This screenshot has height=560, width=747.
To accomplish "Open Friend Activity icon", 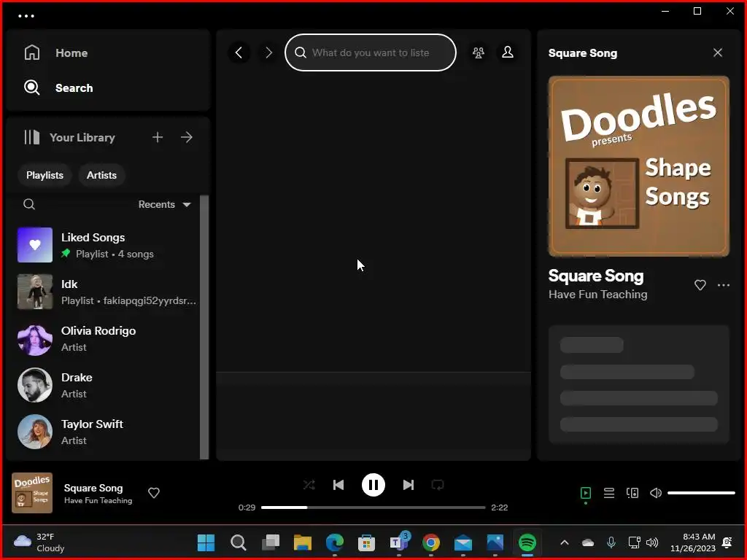I will 479,52.
